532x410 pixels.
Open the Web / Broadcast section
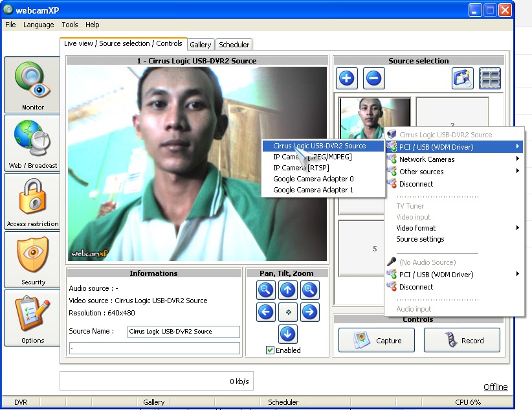coord(32,143)
